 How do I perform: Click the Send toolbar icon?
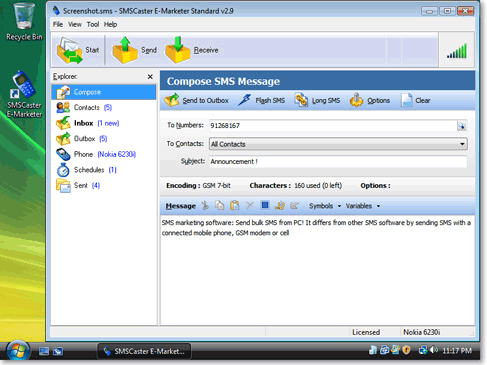[125, 50]
